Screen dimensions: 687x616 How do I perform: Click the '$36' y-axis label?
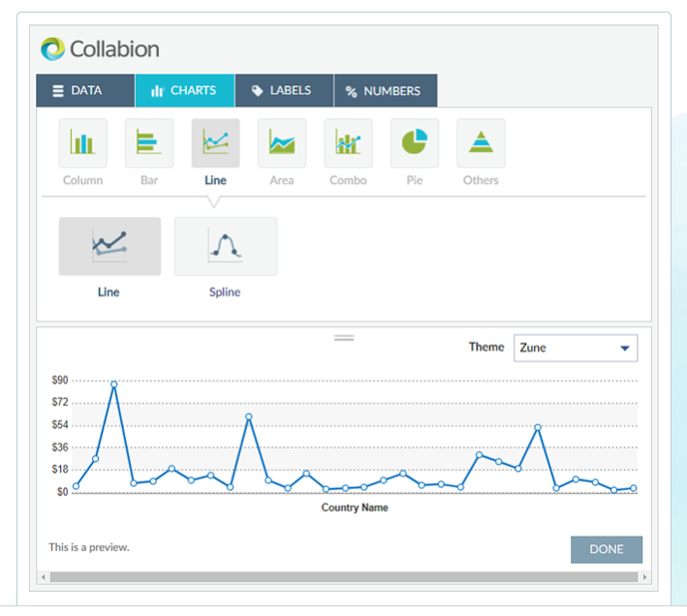60,447
